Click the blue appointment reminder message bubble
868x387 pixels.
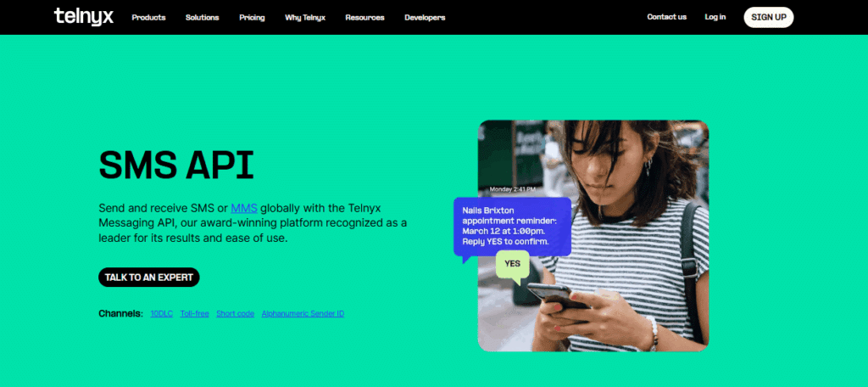(x=512, y=227)
